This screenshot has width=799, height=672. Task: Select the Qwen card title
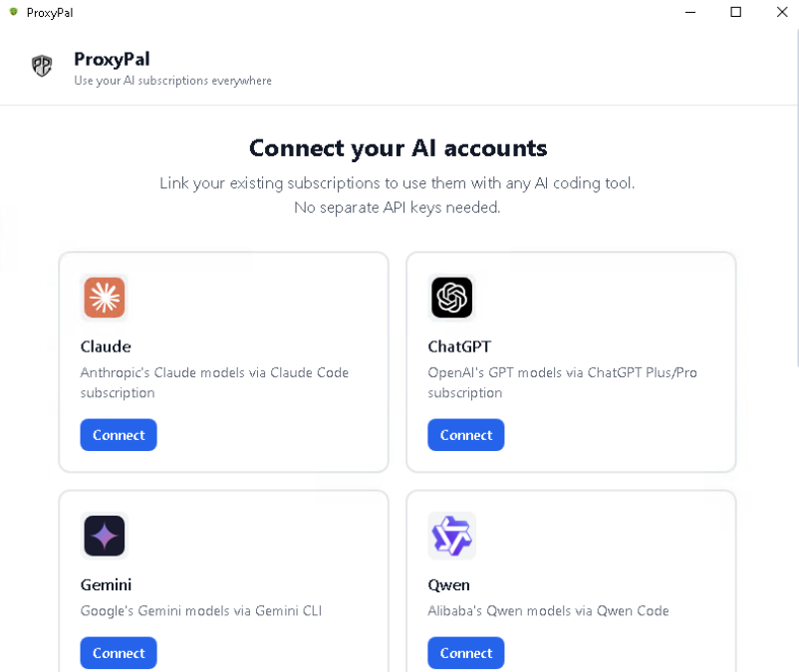coord(448,584)
